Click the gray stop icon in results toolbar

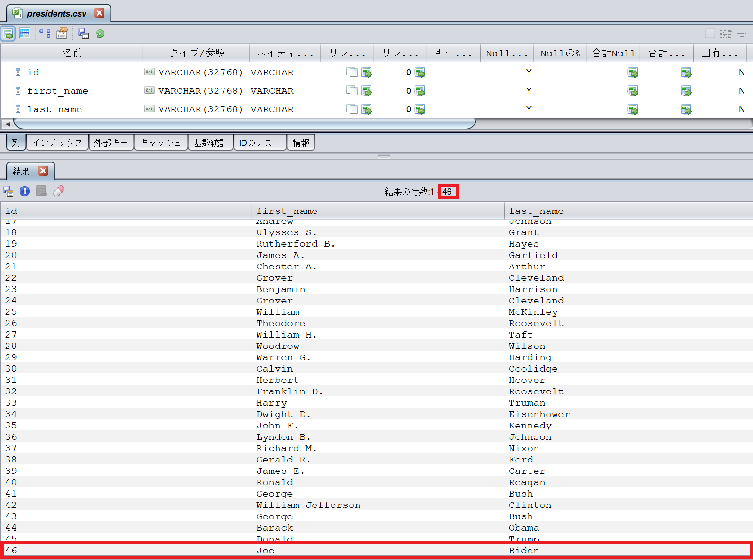pos(42,191)
